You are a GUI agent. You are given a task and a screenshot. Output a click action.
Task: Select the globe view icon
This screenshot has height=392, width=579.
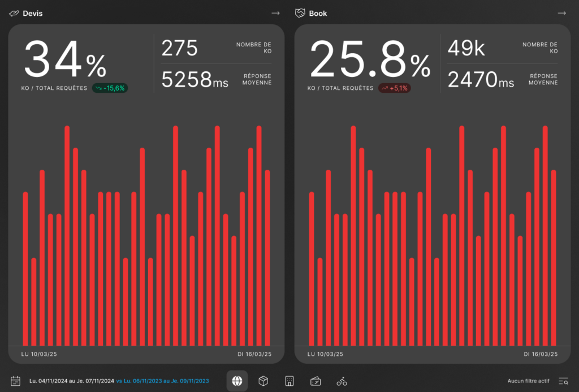tap(237, 381)
